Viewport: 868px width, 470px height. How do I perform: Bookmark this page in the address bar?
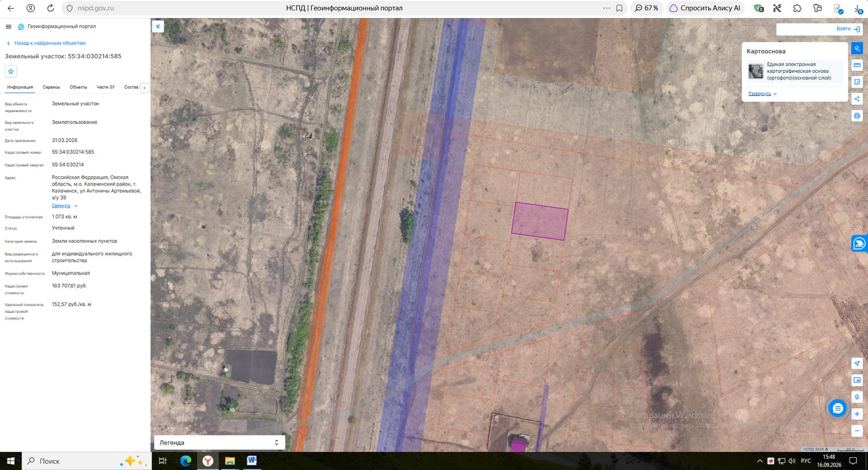click(x=619, y=8)
